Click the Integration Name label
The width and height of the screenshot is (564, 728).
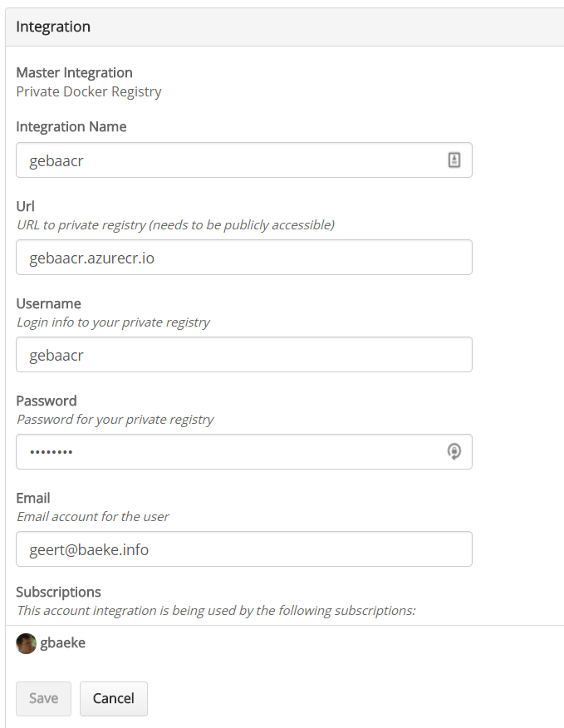71,127
